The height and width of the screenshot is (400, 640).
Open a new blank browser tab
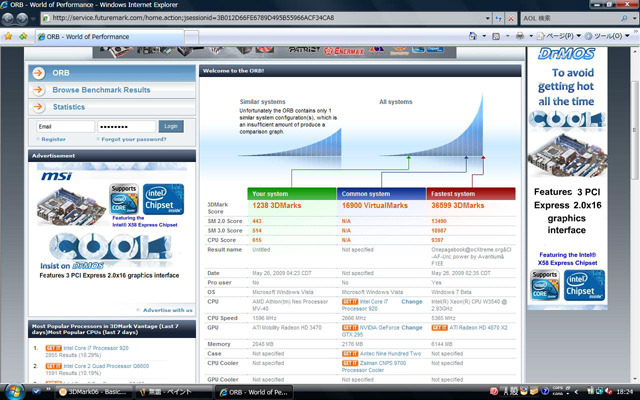(191, 37)
